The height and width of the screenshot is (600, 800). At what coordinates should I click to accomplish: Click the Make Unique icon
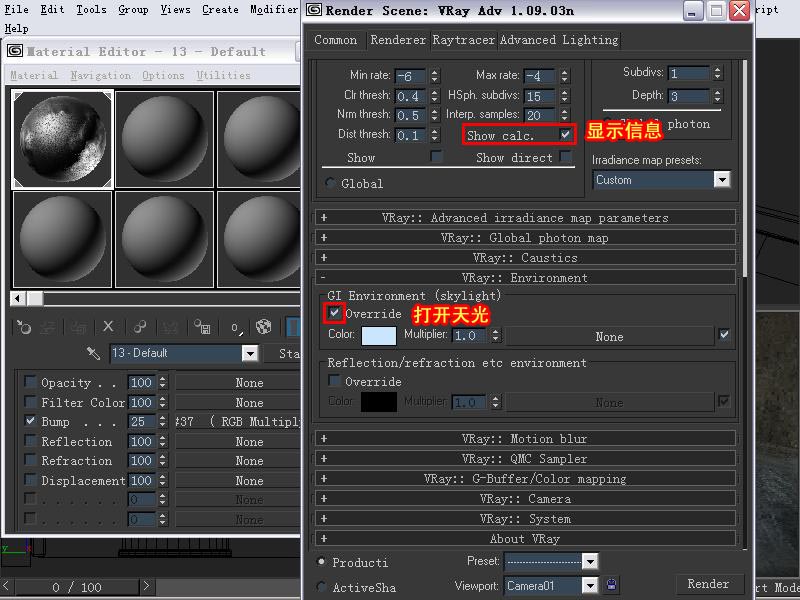coord(169,327)
